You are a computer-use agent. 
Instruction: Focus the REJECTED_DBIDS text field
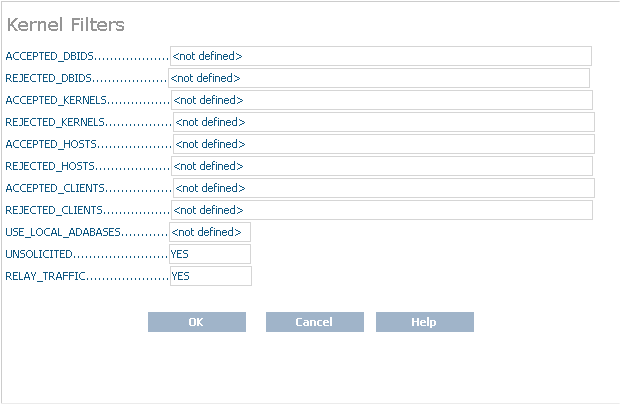pos(379,78)
